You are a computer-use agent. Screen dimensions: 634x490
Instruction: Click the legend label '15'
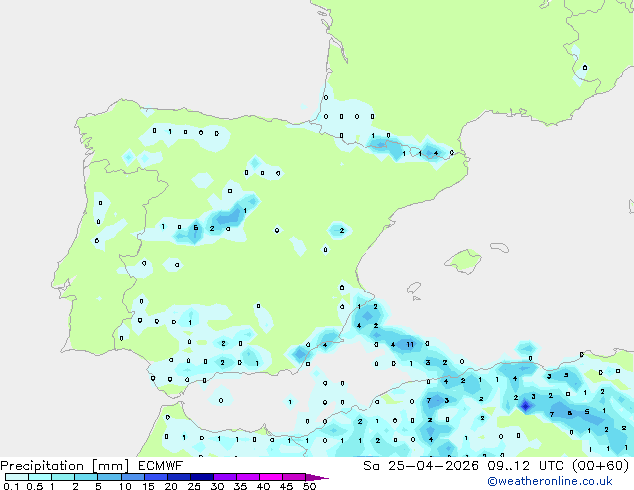(x=148, y=486)
